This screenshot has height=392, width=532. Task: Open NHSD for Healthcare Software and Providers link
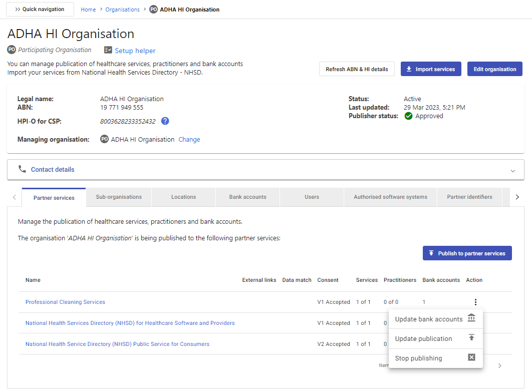point(130,323)
